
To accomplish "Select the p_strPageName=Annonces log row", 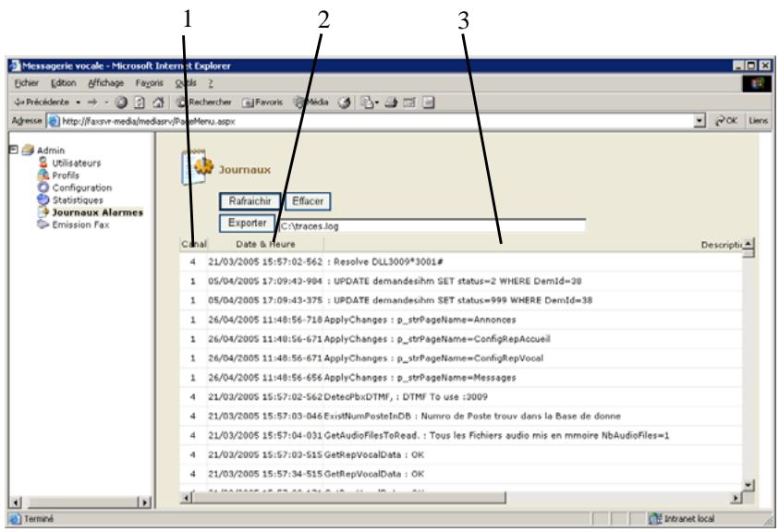I will coord(460,320).
